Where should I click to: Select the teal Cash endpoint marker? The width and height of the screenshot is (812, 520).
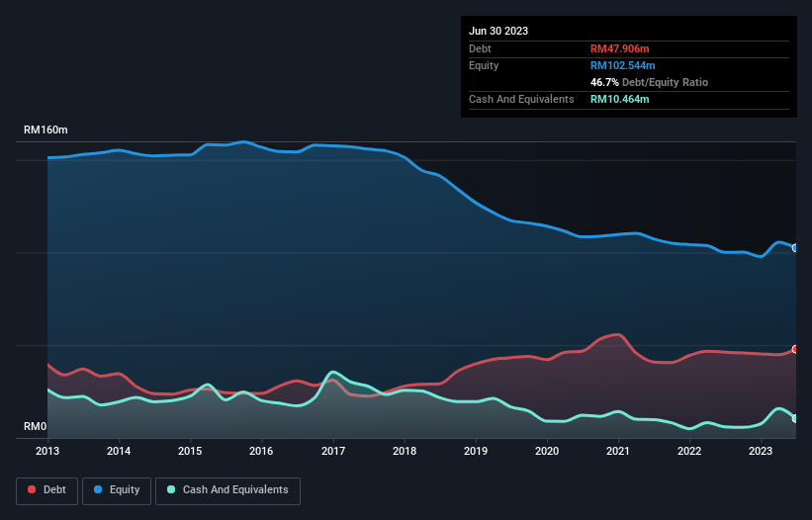795,418
